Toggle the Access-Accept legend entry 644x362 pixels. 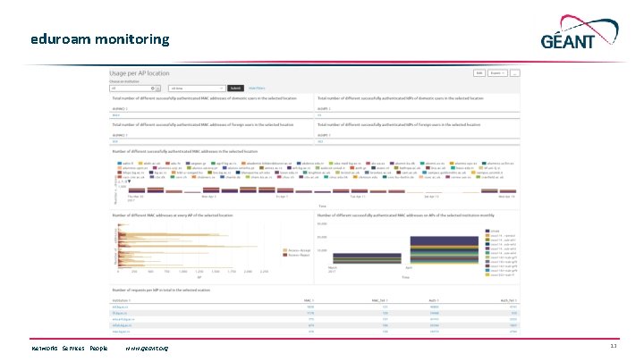tap(297, 250)
